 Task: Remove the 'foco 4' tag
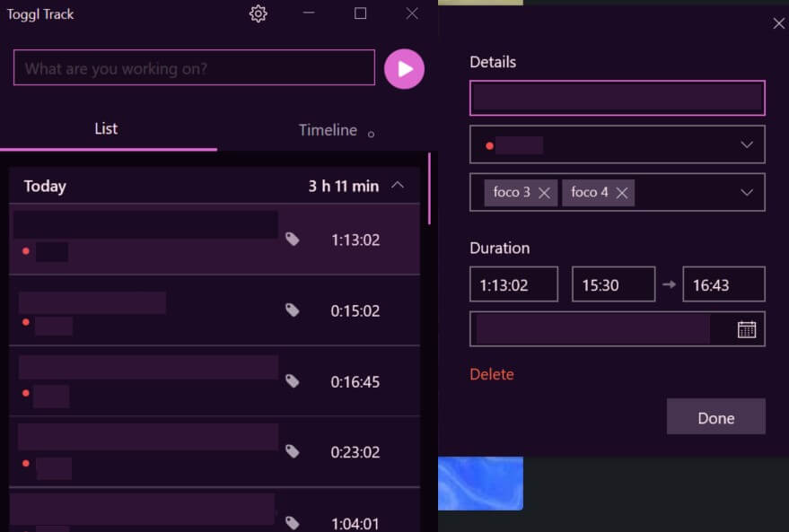[622, 193]
